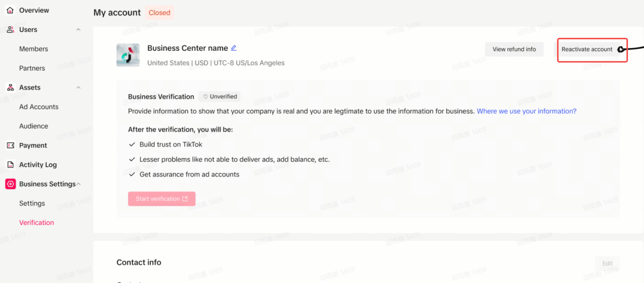Click the Business Center logo thumbnail

point(128,55)
